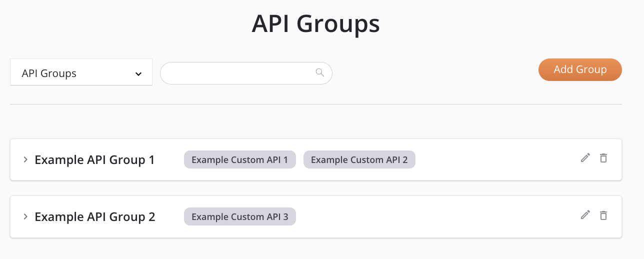Edit Example API Group 2 with pencil icon
The image size is (644, 259).
(585, 215)
